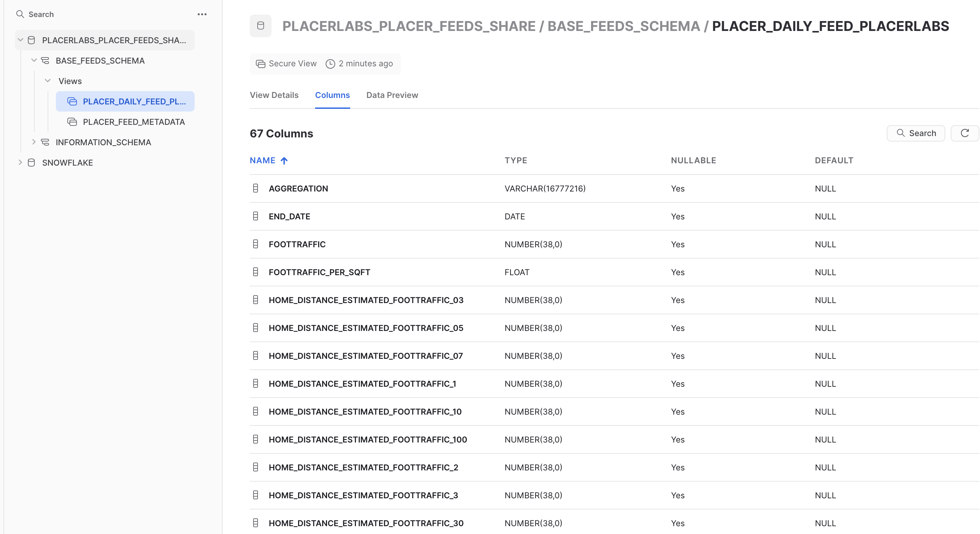Click the clock icon by 2 minutes ago

click(x=330, y=64)
